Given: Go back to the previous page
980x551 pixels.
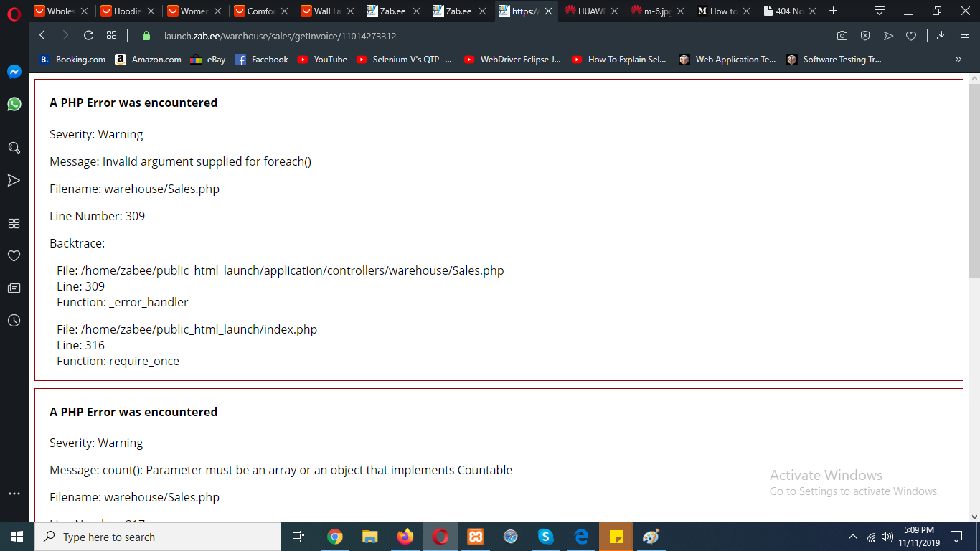Looking at the screenshot, I should tap(42, 35).
